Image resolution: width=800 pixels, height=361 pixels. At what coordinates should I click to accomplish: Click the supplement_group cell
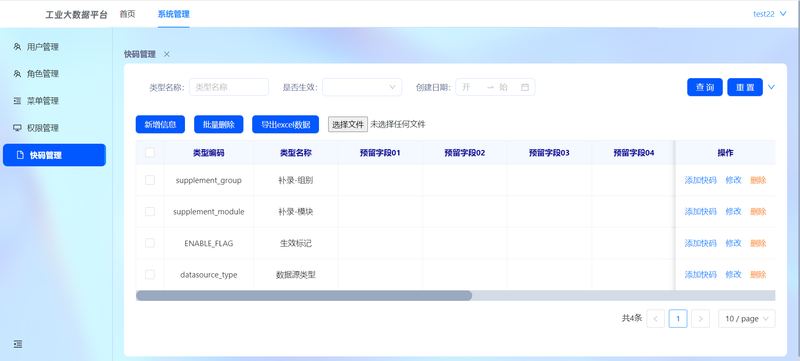point(209,180)
